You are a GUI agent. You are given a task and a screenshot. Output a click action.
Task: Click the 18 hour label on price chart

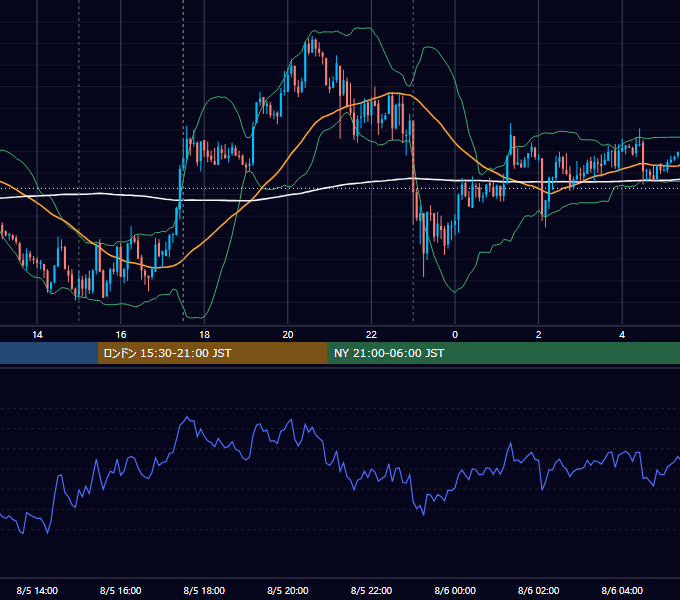204,335
